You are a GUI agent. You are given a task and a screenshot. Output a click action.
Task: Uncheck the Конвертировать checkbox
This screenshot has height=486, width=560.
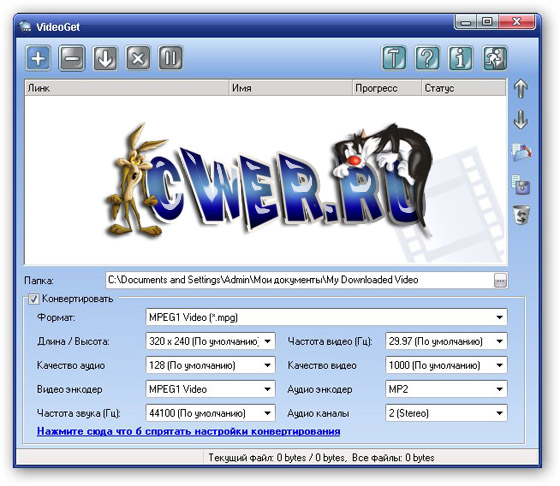coord(34,299)
